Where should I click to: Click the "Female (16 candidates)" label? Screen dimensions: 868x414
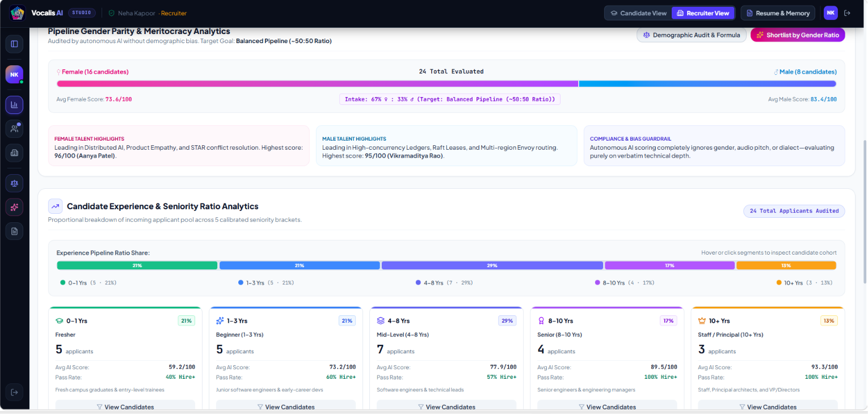pyautogui.click(x=92, y=72)
